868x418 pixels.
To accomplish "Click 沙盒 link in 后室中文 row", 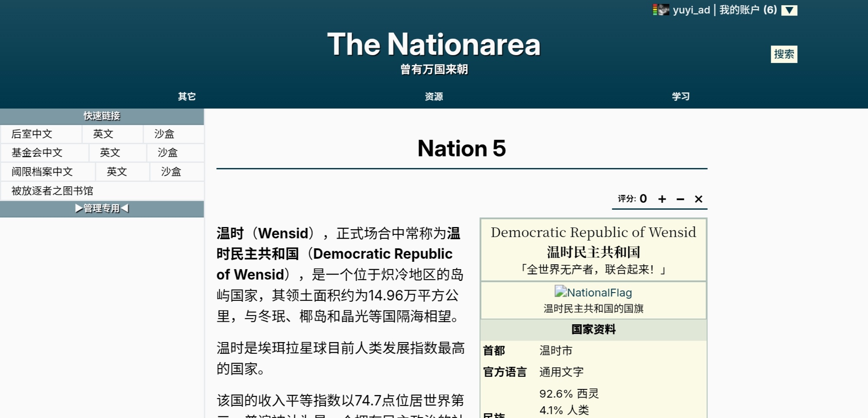I will pyautogui.click(x=164, y=134).
